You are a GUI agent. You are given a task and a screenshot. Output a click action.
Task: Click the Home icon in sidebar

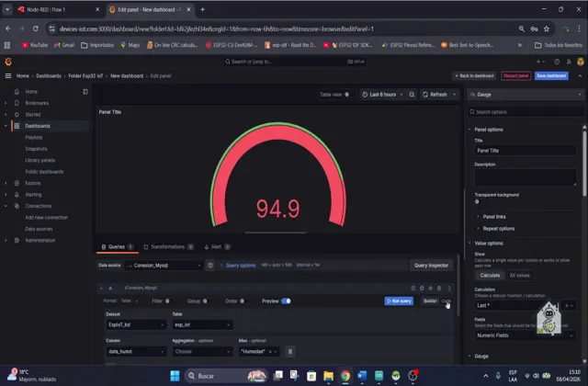tap(17, 92)
